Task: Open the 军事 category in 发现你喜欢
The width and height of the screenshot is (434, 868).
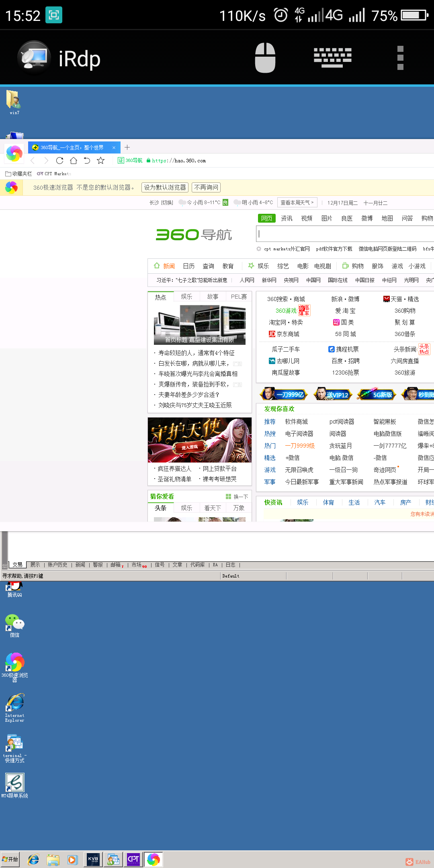Action: coord(270,482)
